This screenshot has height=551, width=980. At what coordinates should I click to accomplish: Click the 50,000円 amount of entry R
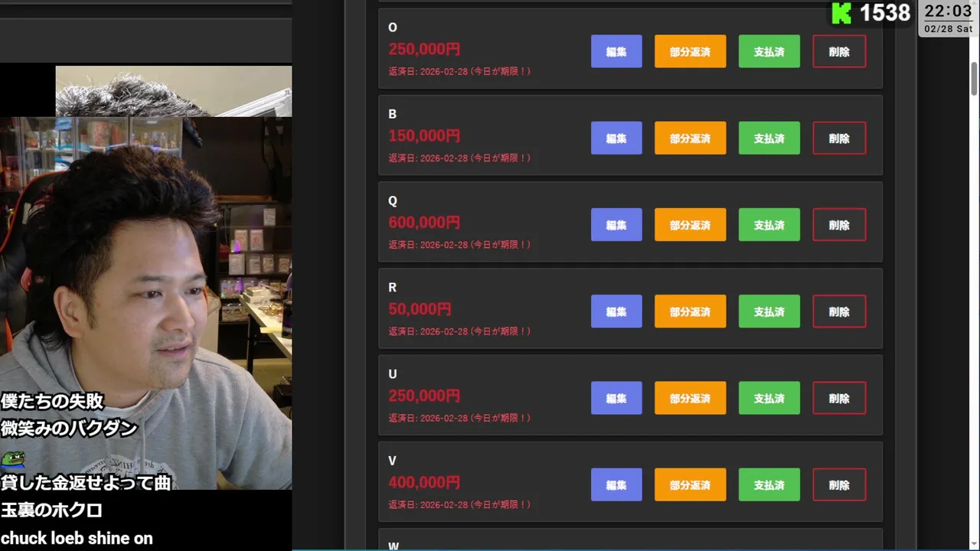pos(420,309)
